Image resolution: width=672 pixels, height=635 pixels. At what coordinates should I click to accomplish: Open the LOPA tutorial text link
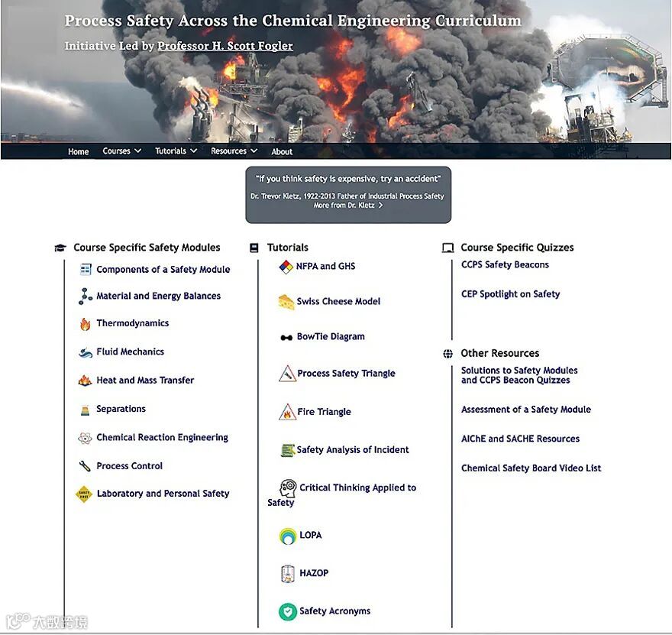[310, 535]
